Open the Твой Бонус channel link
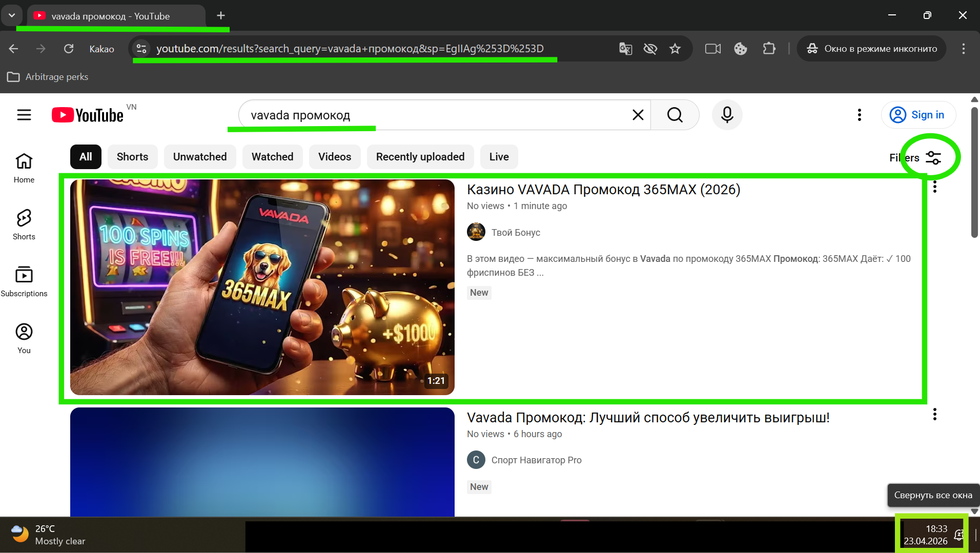This screenshot has height=553, width=980. 516,233
